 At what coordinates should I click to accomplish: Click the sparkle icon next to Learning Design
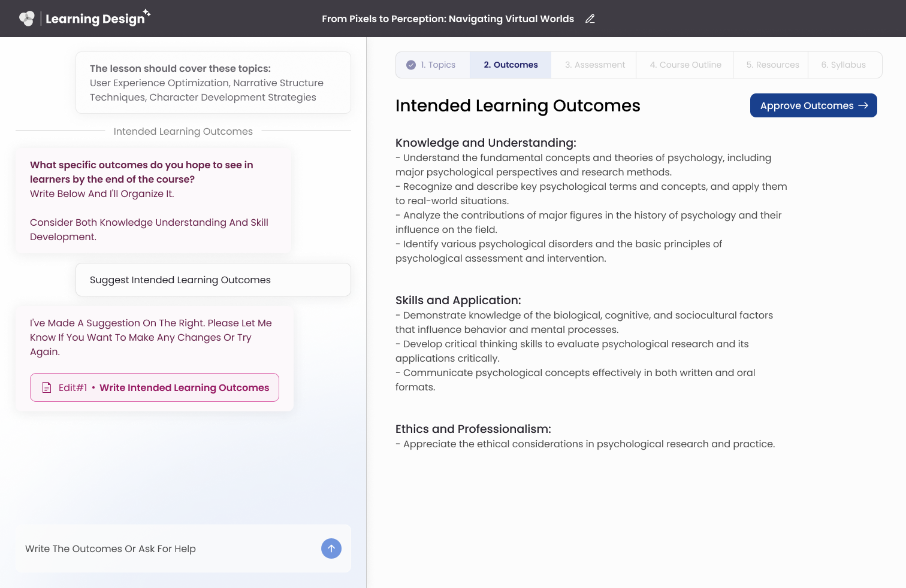click(x=147, y=13)
